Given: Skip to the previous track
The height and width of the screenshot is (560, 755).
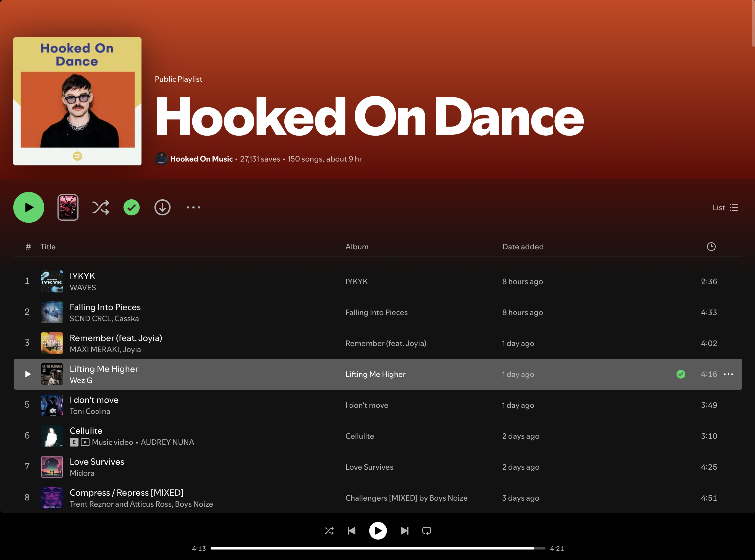Looking at the screenshot, I should tap(351, 530).
